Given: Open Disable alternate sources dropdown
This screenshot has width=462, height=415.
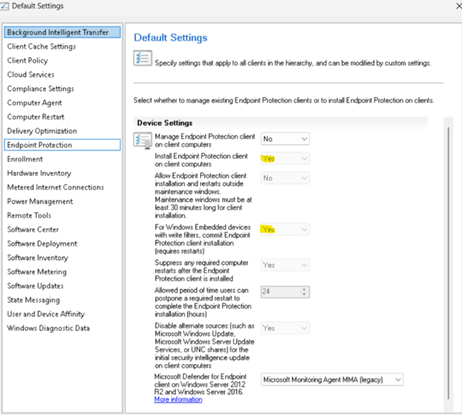Looking at the screenshot, I should pos(285,328).
